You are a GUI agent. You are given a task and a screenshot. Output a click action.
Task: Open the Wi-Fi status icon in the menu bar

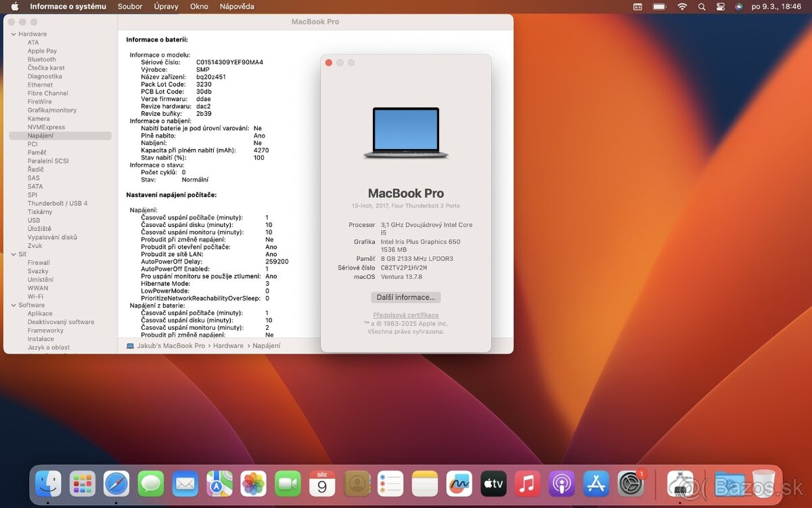tap(681, 6)
